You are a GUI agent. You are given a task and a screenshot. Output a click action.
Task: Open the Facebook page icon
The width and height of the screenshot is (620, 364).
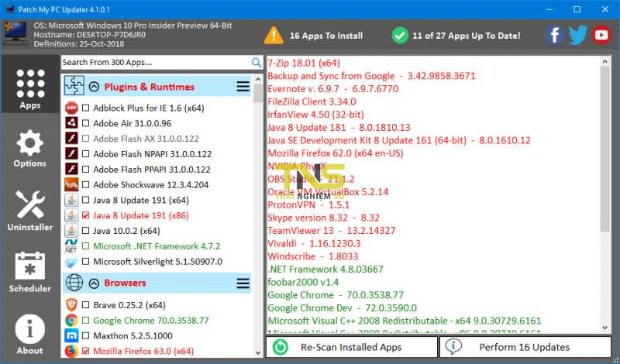[555, 35]
